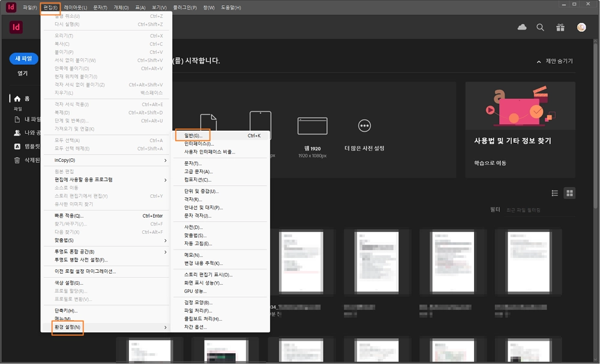
Task: Open 내 파일 via the document icon
Action: coord(17,119)
